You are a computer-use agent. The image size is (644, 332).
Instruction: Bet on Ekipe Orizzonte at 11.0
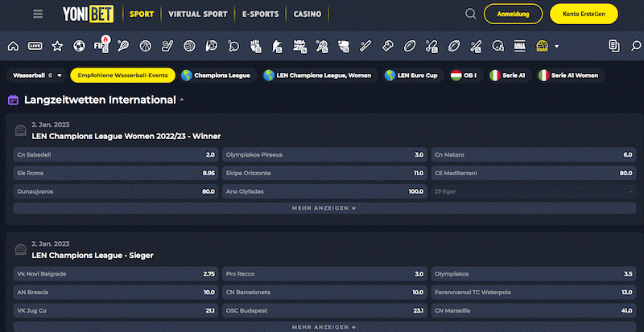tap(324, 173)
